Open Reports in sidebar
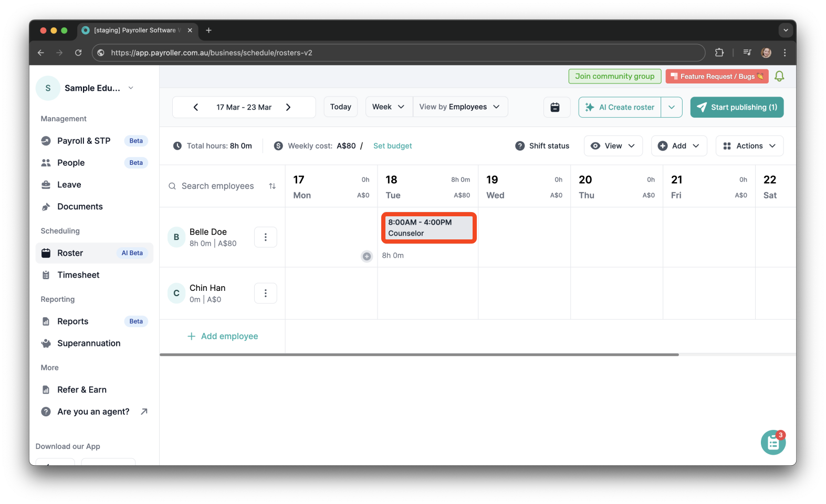The width and height of the screenshot is (826, 504). point(95,321)
